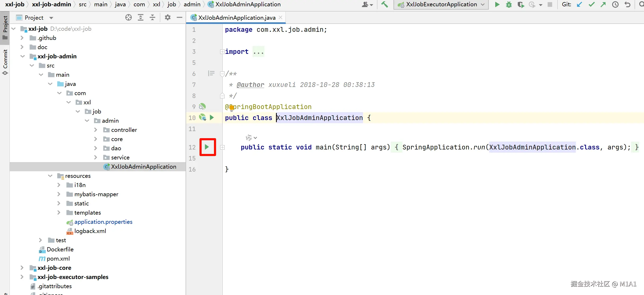Click xxl-job-admin in the breadcrumb bar
644x295 pixels.
point(52,4)
